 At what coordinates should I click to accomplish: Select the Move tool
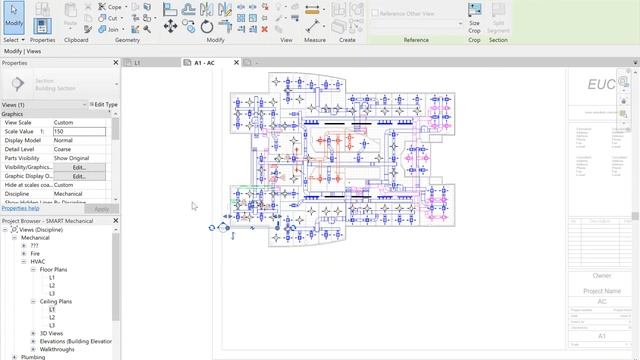[170, 27]
